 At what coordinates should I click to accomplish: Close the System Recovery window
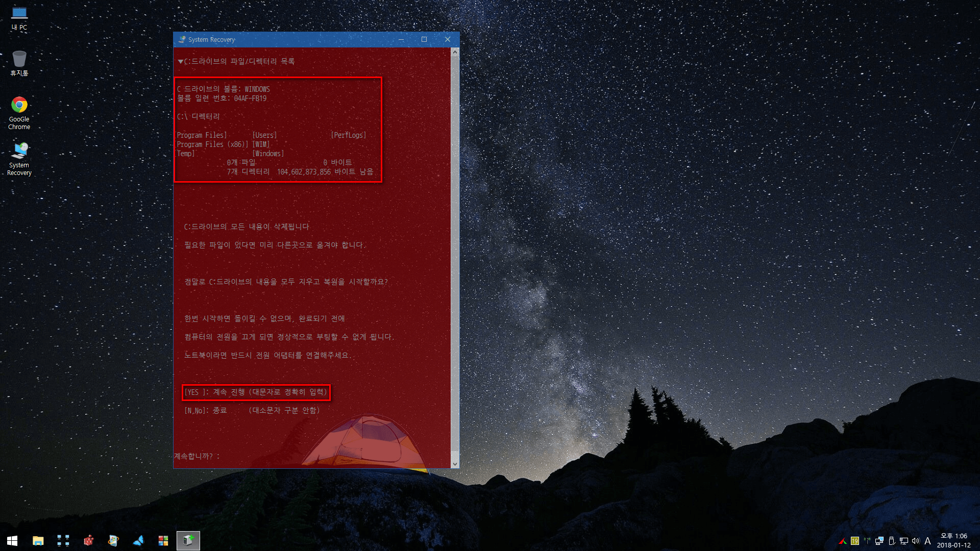(448, 39)
